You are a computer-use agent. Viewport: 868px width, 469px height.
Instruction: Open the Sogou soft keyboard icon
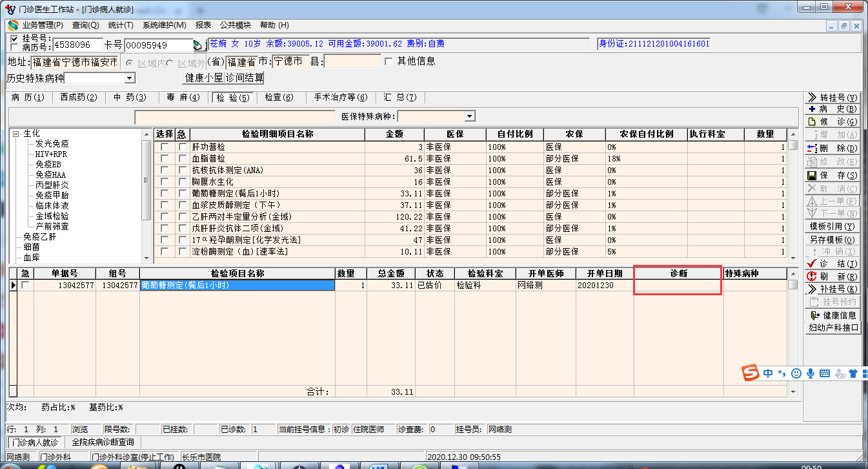pyautogui.click(x=825, y=373)
